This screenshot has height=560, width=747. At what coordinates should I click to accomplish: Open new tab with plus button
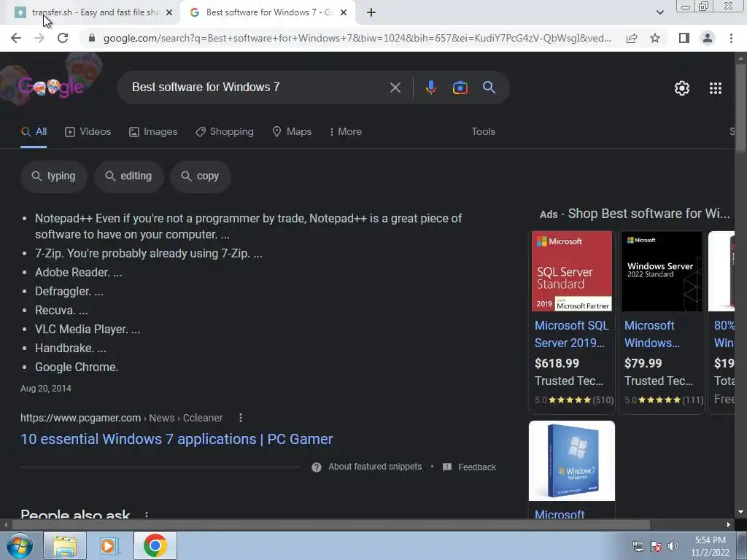tap(371, 13)
